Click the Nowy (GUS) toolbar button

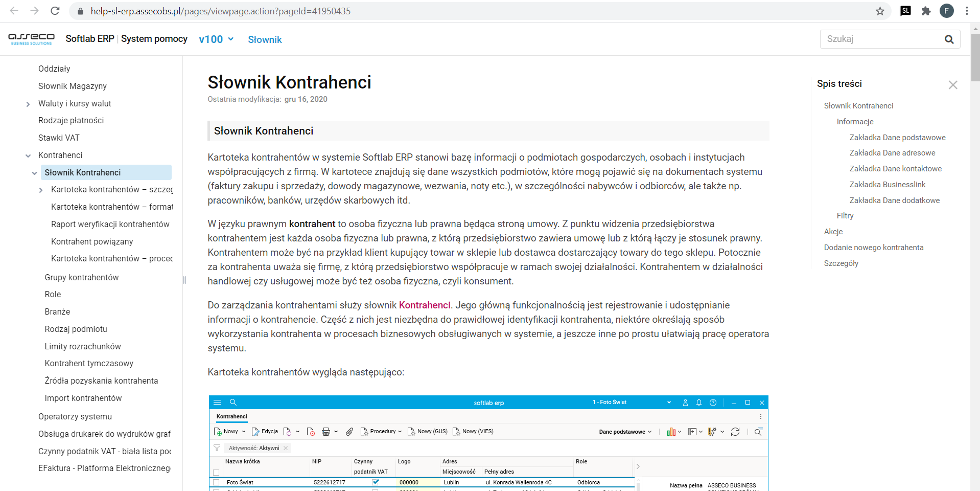click(428, 432)
